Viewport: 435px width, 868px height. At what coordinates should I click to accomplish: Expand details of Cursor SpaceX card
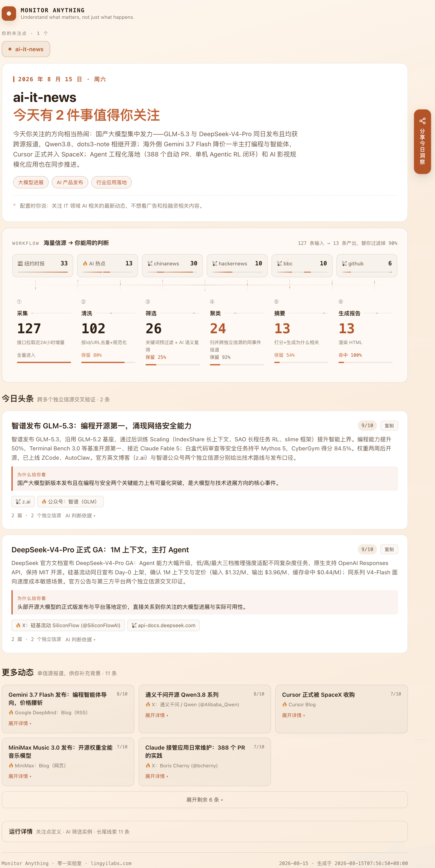[293, 715]
